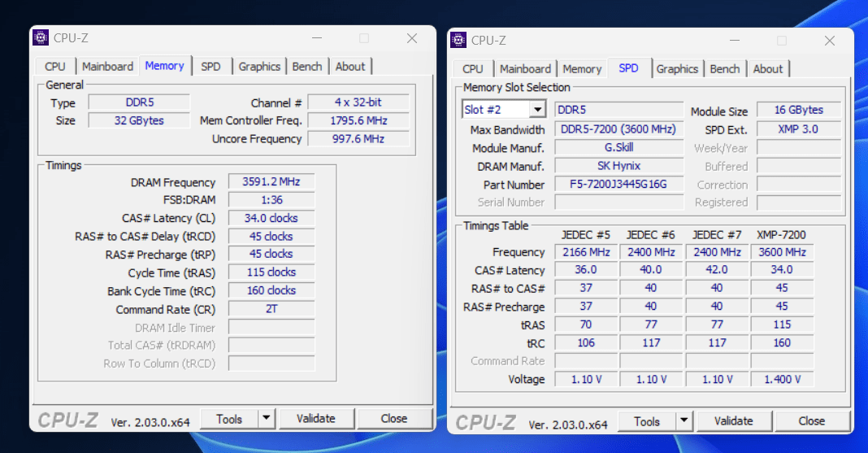Click the Bank Cycle Time value 160 clocks

point(271,290)
